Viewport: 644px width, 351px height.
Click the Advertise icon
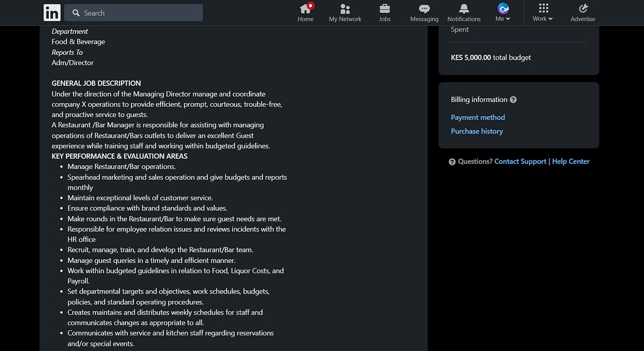pyautogui.click(x=583, y=9)
